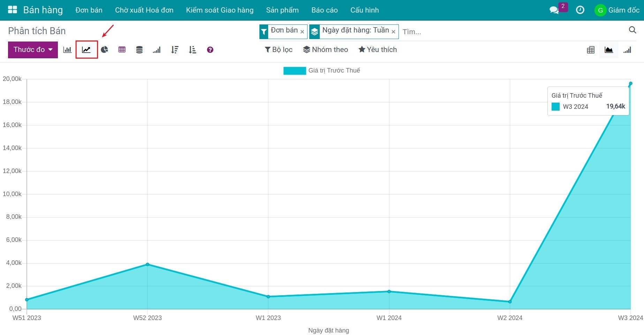The width and height of the screenshot is (644, 335).
Task: Open the activities clock icon
Action: (580, 10)
